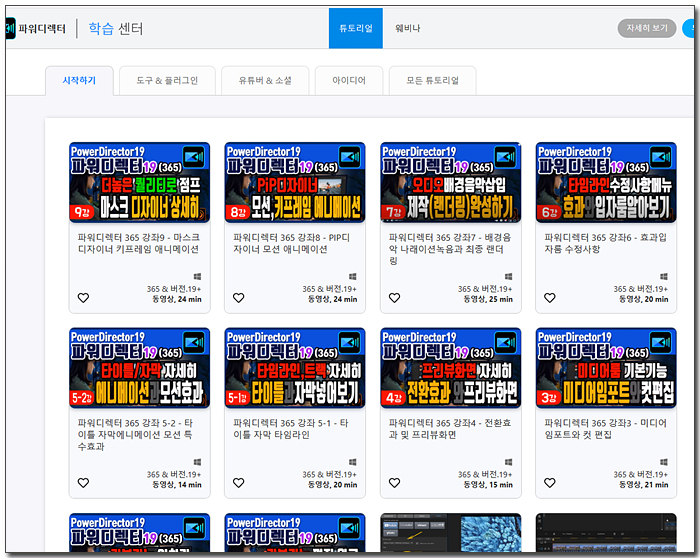Click the 자세히 보기 button
The height and width of the screenshot is (558, 700).
pos(647,28)
